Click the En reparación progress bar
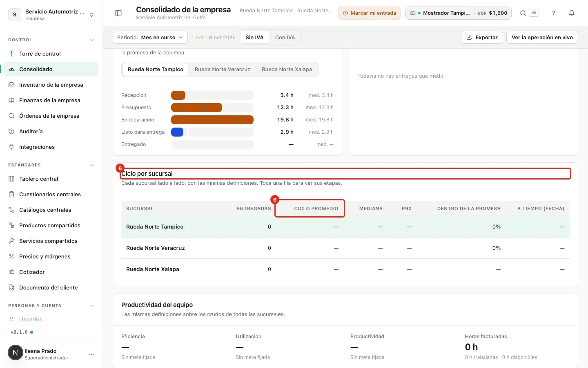 [212, 120]
